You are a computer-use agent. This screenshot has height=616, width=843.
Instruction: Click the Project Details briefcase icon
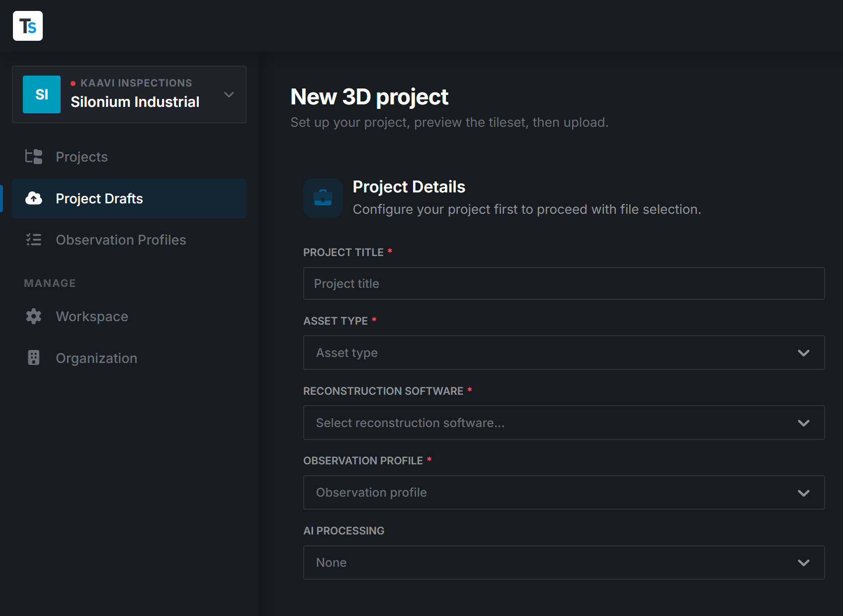(323, 198)
